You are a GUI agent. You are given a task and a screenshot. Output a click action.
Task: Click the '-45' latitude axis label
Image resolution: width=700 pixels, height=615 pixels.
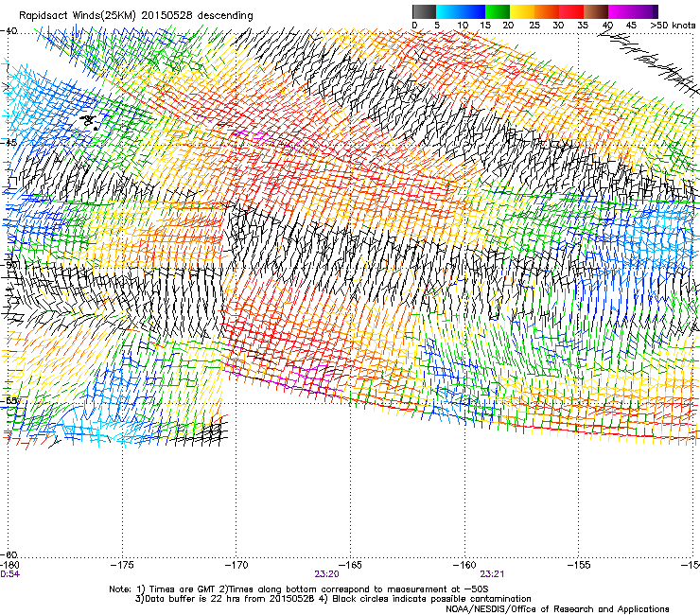pos(9,143)
